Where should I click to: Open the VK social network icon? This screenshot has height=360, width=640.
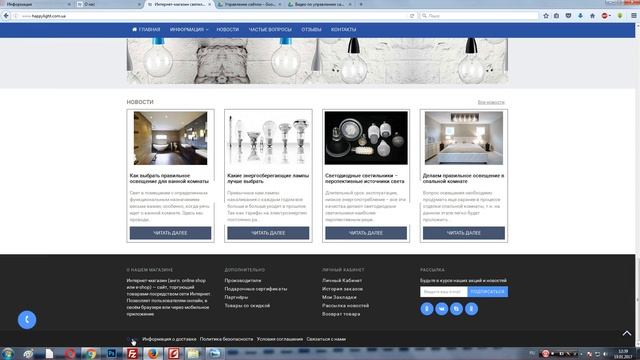442,309
